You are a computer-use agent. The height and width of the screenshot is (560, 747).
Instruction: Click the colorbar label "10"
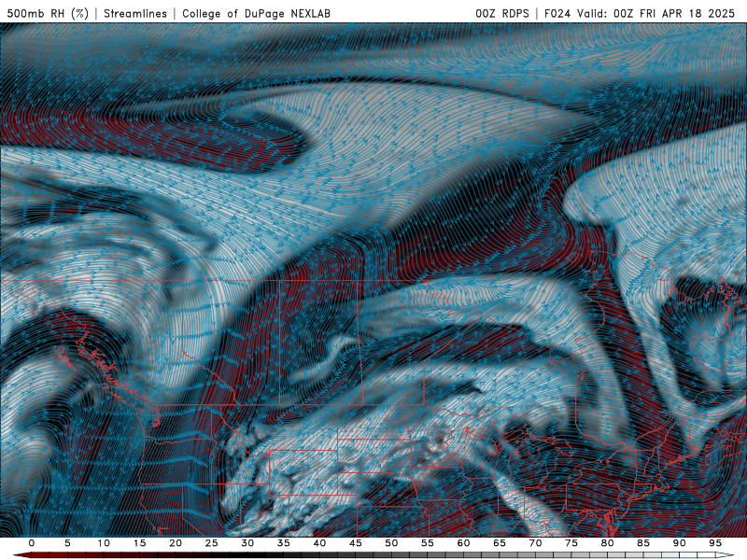104,543
